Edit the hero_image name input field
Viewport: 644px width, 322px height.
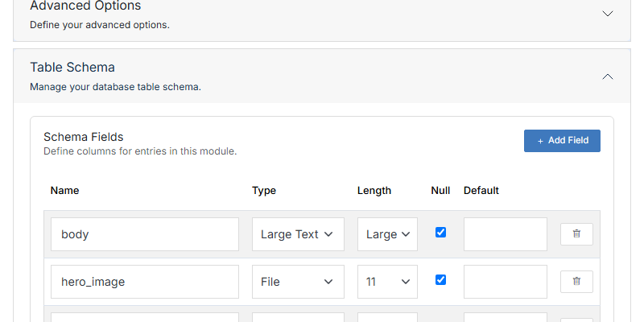[145, 282]
